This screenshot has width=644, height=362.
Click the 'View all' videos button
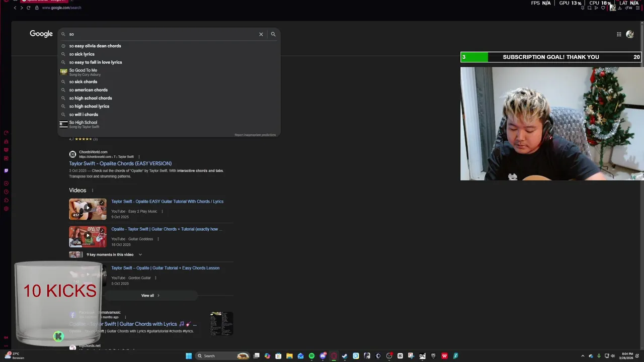[150, 296]
